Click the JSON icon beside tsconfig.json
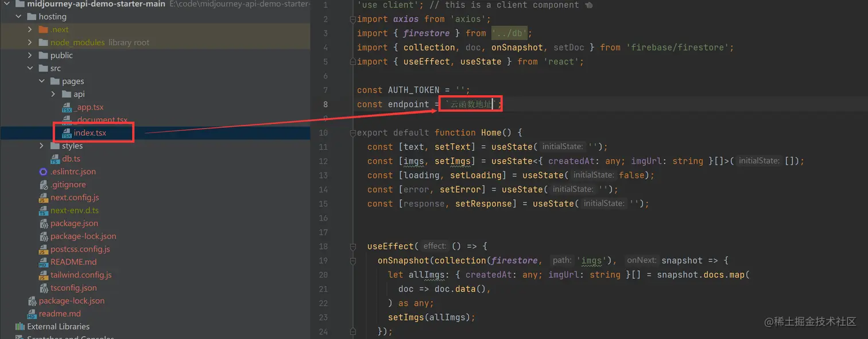Image resolution: width=868 pixels, height=339 pixels. click(x=44, y=288)
